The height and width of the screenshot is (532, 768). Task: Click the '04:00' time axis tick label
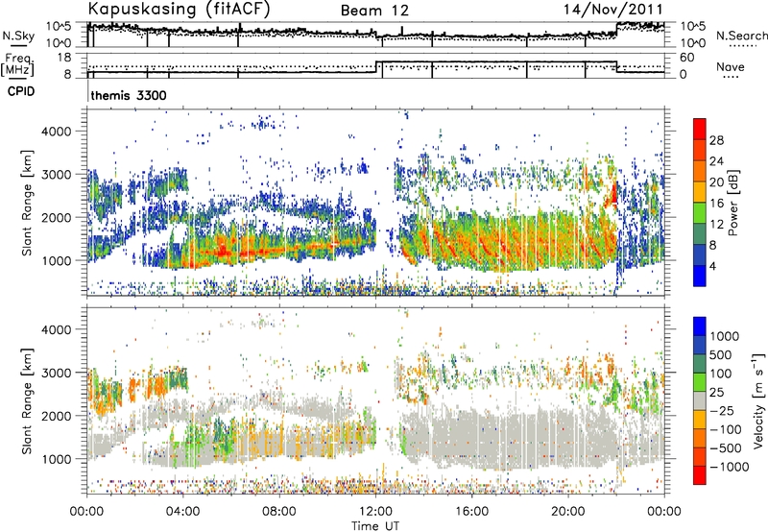click(x=183, y=512)
